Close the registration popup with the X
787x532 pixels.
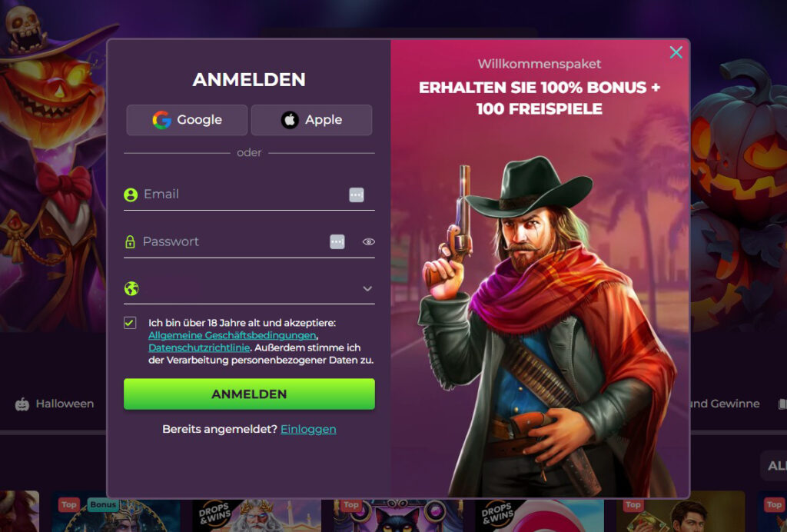click(676, 52)
